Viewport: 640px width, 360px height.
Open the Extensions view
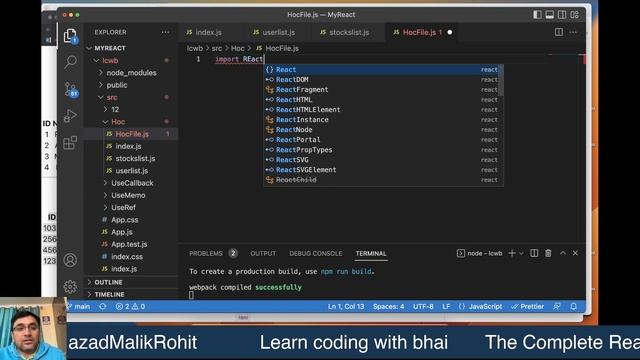[x=70, y=142]
